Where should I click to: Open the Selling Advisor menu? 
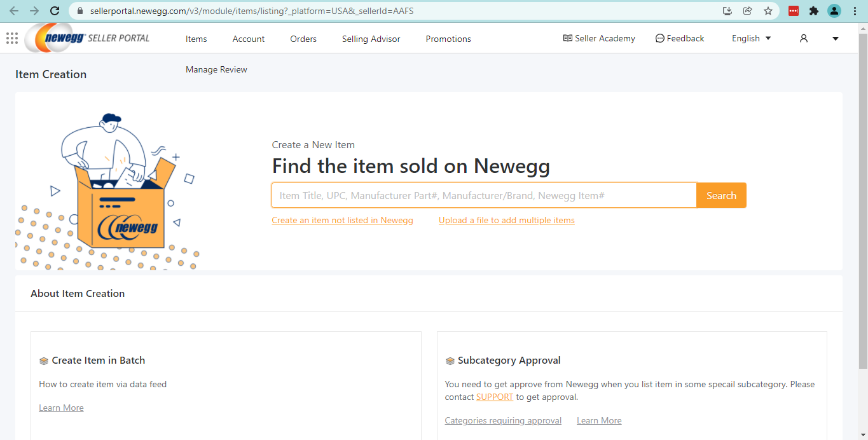pos(371,39)
